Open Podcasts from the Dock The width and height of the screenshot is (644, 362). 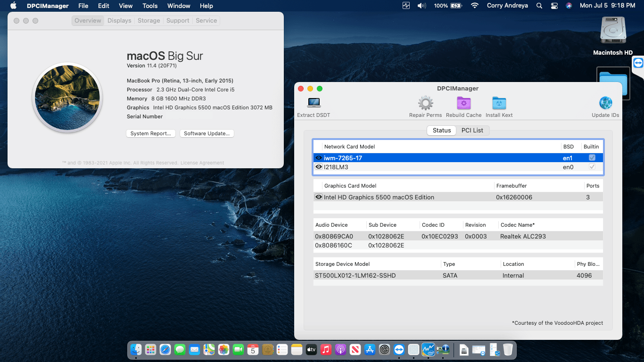(x=340, y=349)
